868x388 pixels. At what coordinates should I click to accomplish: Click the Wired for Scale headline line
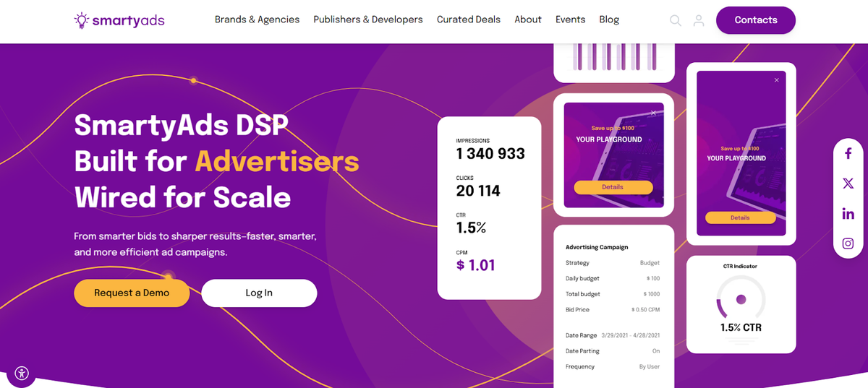point(182,197)
